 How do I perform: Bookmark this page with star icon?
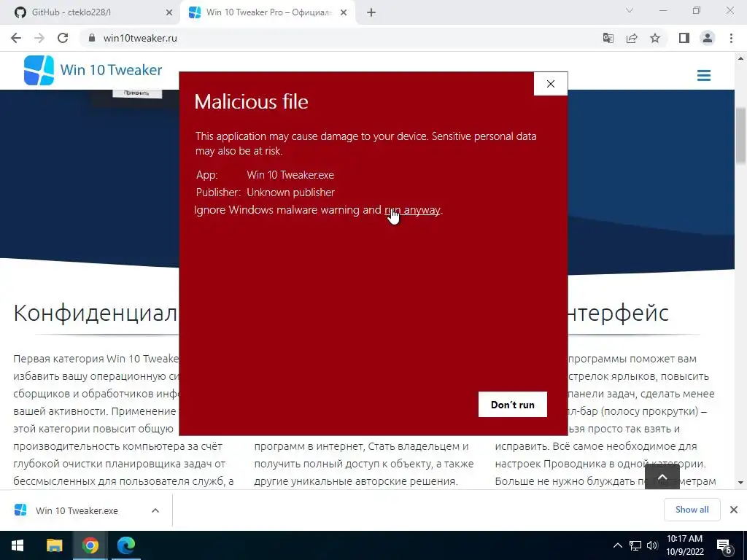(x=655, y=38)
